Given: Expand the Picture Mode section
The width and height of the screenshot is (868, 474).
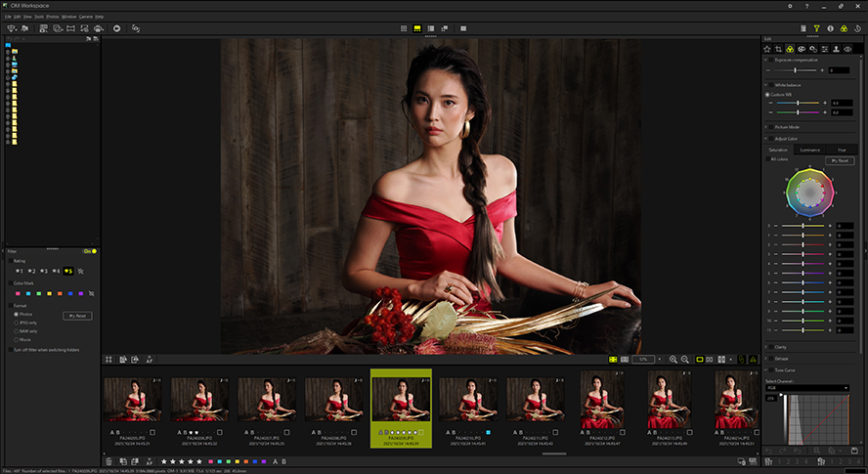Looking at the screenshot, I should (766, 127).
